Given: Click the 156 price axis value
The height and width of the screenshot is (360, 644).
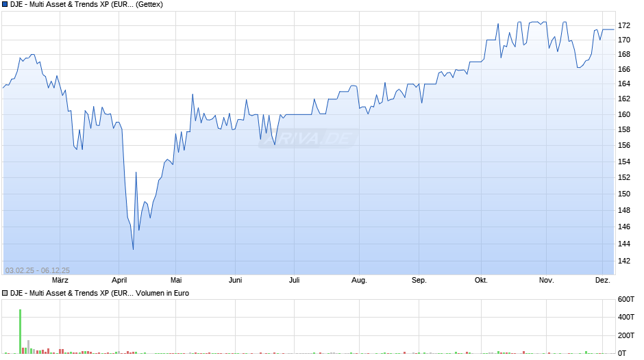Looking at the screenshot, I should [x=624, y=145].
